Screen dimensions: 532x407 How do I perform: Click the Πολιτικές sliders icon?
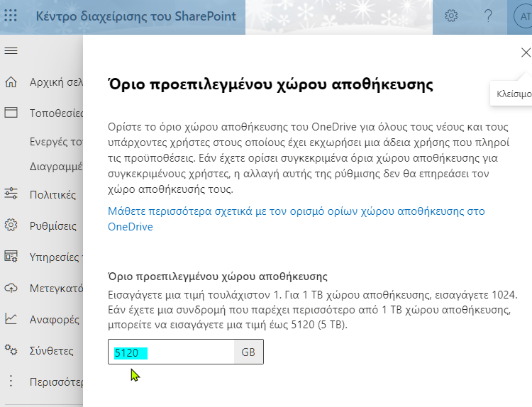click(11, 194)
